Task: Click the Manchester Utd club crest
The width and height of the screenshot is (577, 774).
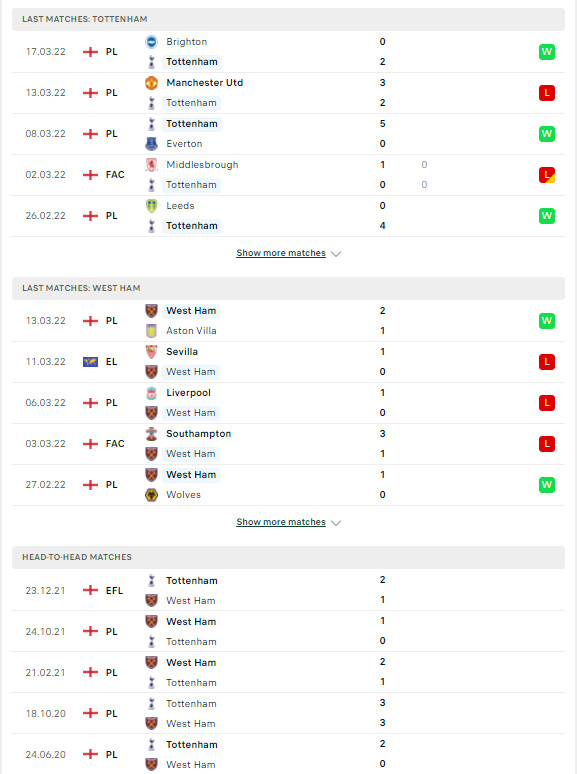Action: pos(152,83)
